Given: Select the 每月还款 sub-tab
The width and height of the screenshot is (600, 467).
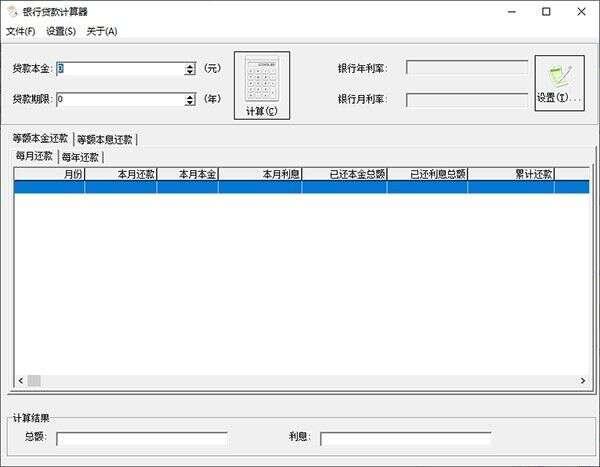Looking at the screenshot, I should 34,156.
